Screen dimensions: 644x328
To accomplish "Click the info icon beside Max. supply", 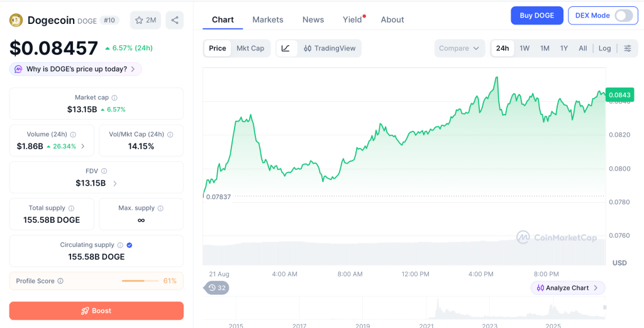I will (x=160, y=208).
